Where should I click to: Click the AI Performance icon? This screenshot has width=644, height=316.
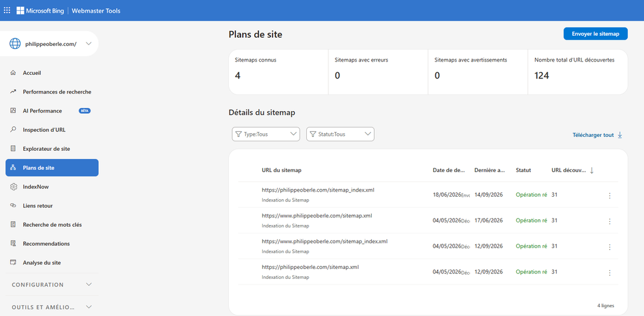13,111
